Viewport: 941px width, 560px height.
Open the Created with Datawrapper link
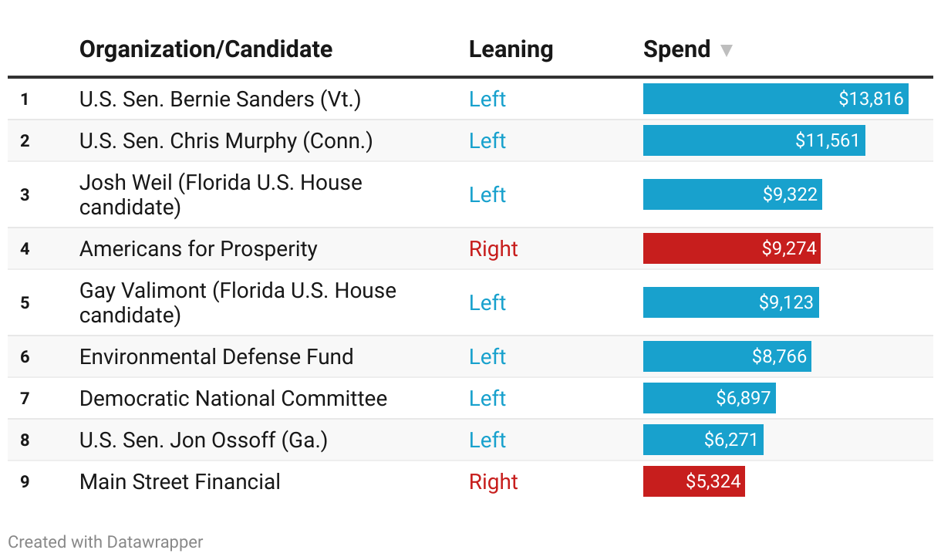coord(106,542)
